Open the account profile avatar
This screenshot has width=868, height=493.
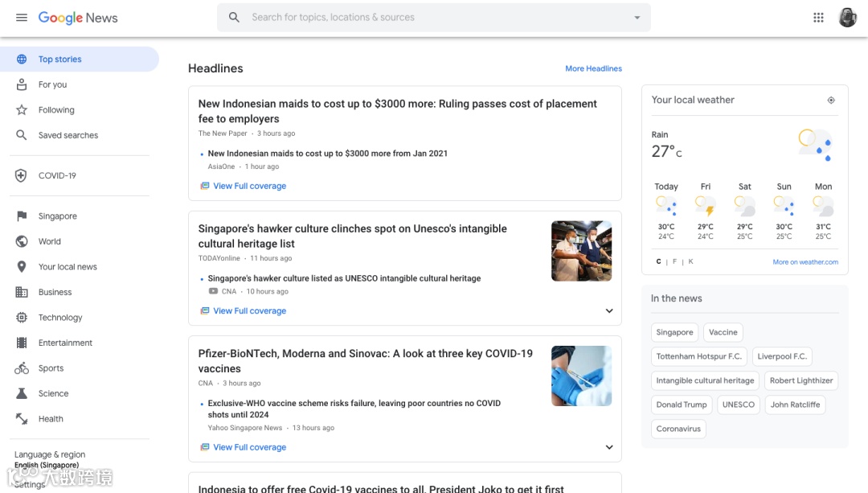tap(847, 17)
